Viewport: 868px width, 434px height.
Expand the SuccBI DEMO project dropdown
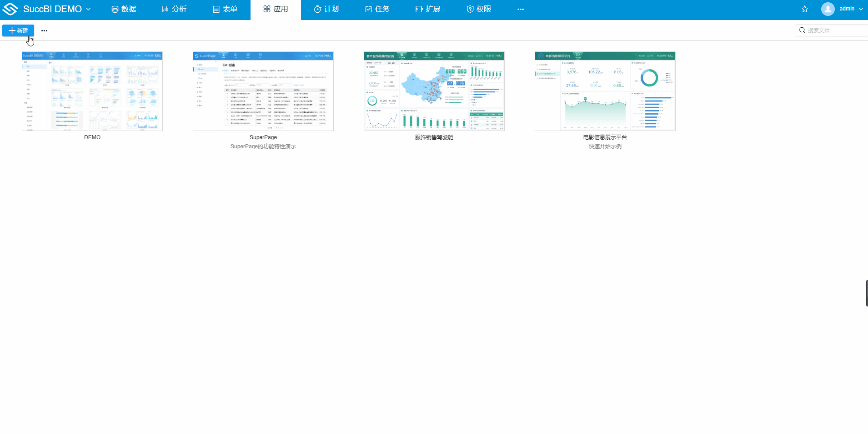coord(88,9)
